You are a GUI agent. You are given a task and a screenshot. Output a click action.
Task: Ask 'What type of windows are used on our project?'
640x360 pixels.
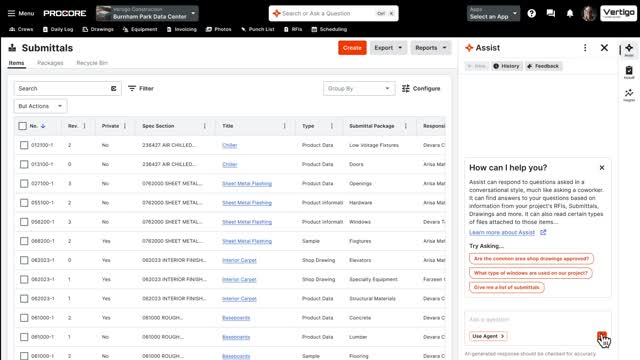[x=531, y=273]
